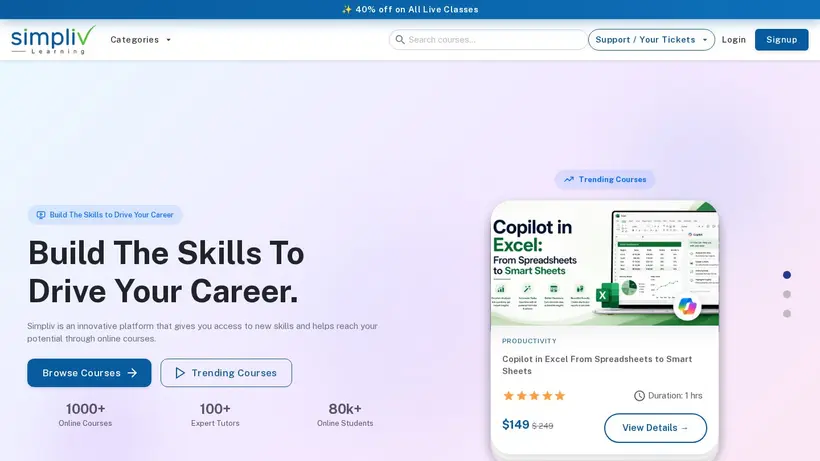The image size is (820, 461).
Task: Click the Microsoft Copilot logo on course image
Action: click(687, 307)
